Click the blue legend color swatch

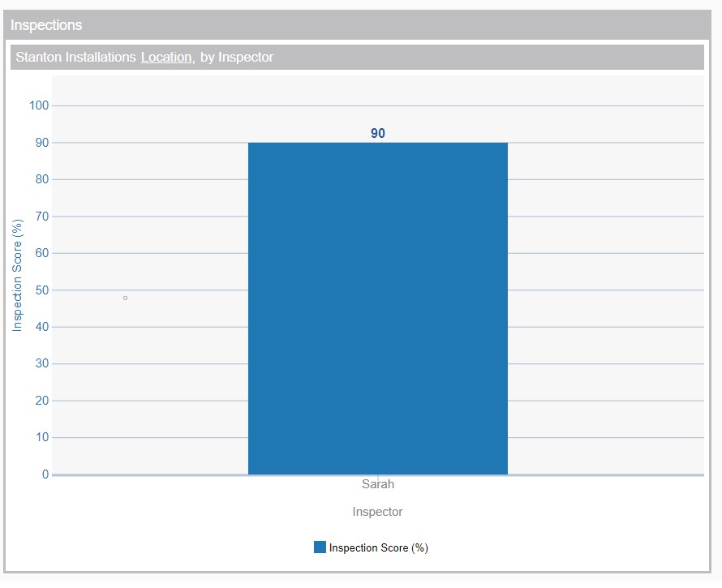320,547
